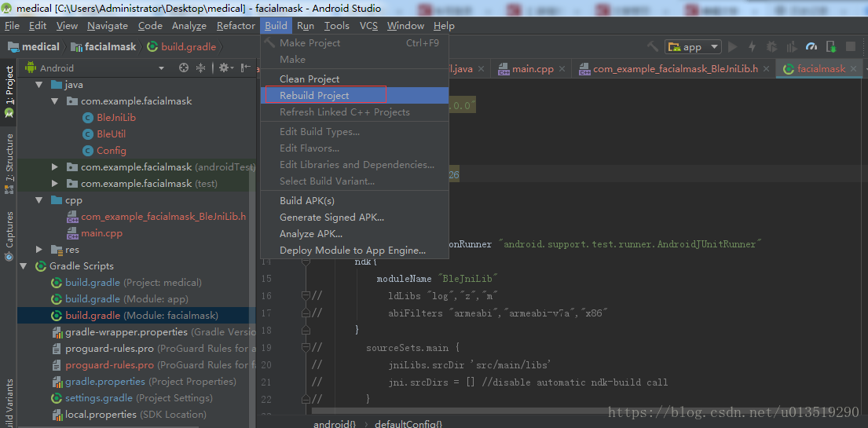Image resolution: width=868 pixels, height=428 pixels.
Task: Expand the res folder
Action: point(38,250)
